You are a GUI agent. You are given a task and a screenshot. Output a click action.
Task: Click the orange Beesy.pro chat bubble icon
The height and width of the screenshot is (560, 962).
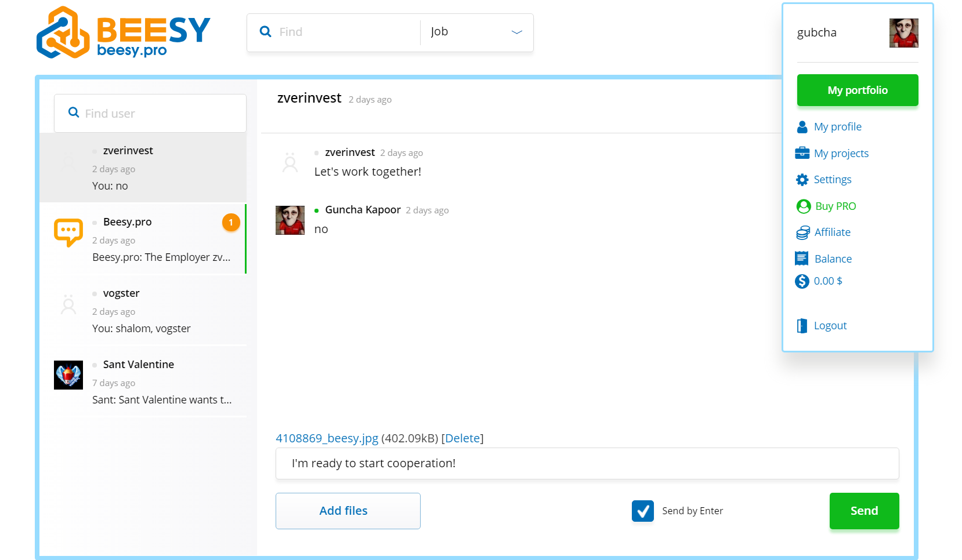click(x=68, y=232)
